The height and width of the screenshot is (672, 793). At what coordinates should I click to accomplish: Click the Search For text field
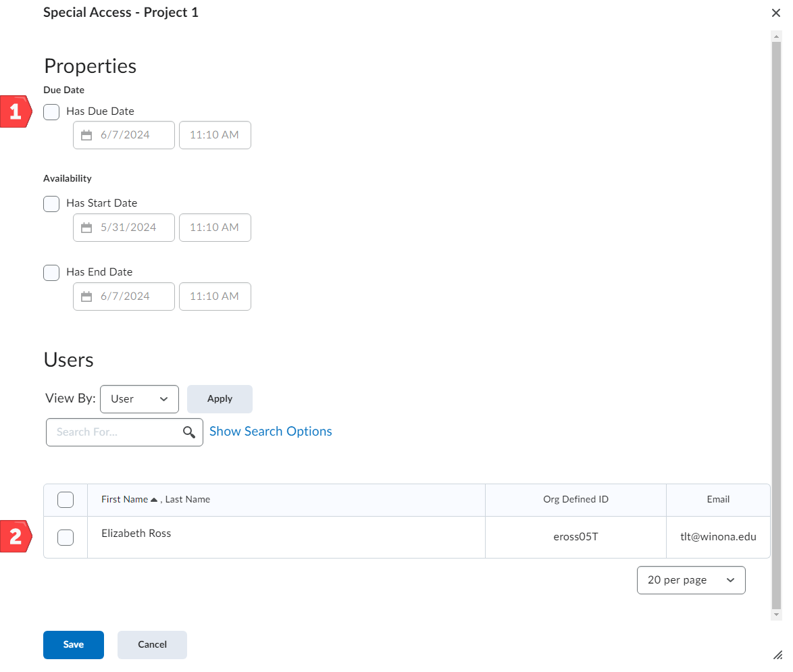(115, 432)
